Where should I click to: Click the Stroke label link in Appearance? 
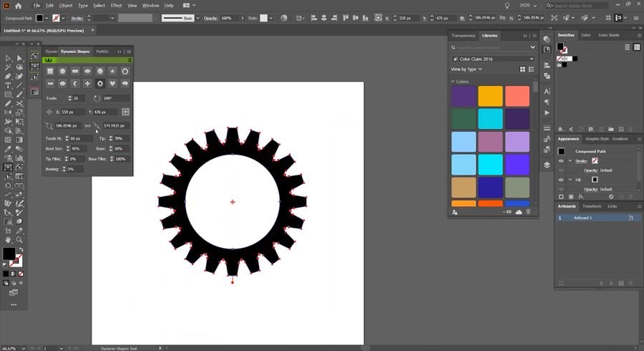coord(581,161)
